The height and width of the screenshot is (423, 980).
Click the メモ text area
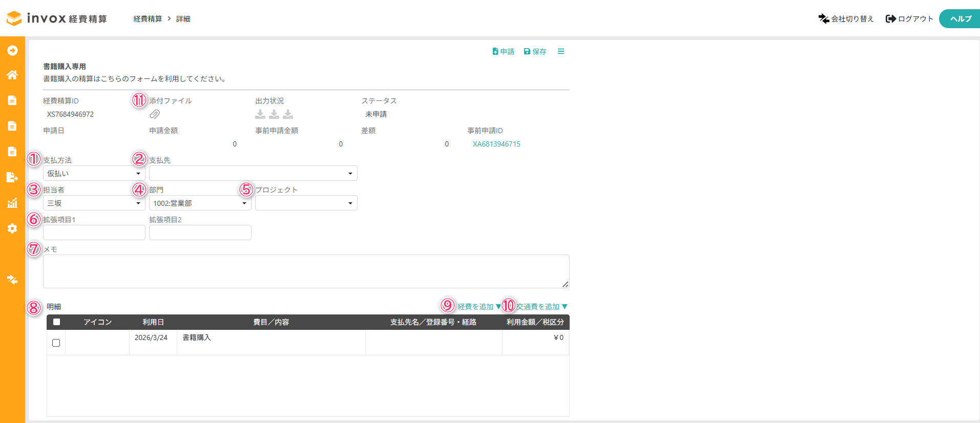click(306, 271)
